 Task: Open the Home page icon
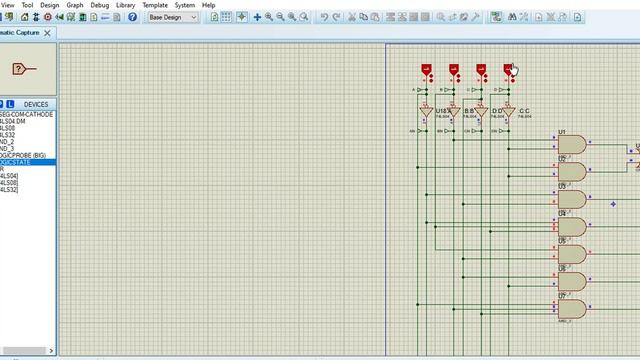coord(24,17)
